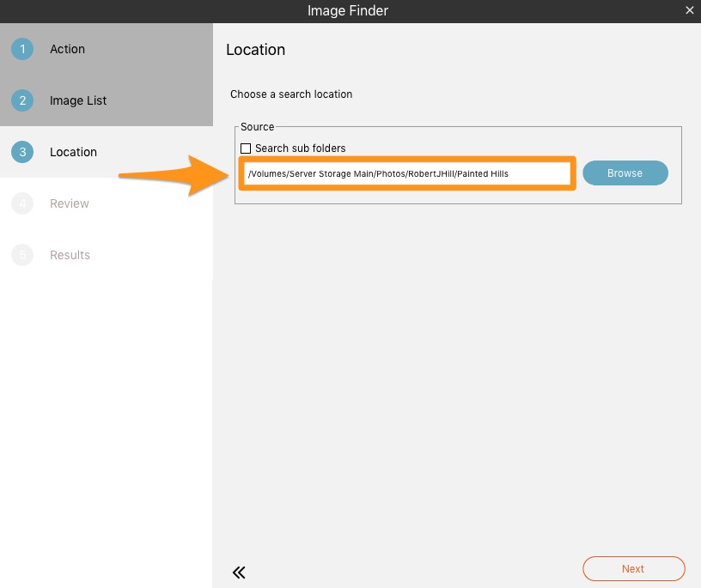
Task: Close the Image Finder dialog
Action: pos(689,10)
